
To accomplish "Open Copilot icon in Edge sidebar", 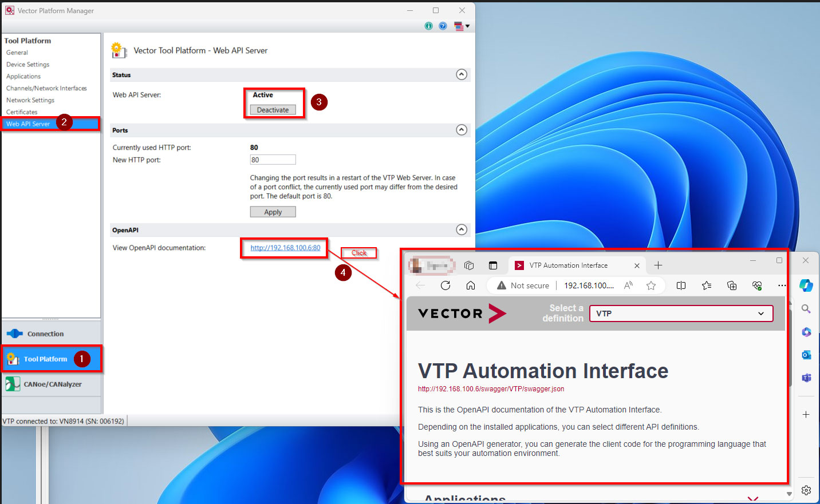I will [806, 285].
